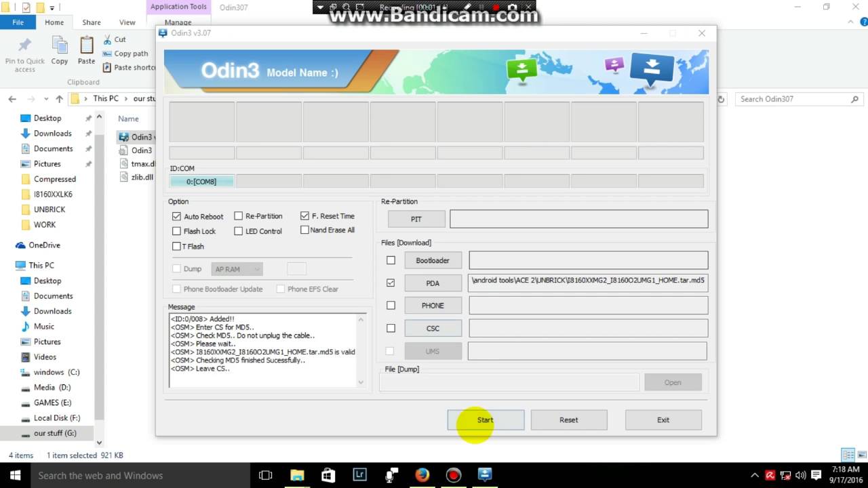Toggle the F. Reset Time checkbox
The height and width of the screenshot is (488, 868).
click(305, 216)
